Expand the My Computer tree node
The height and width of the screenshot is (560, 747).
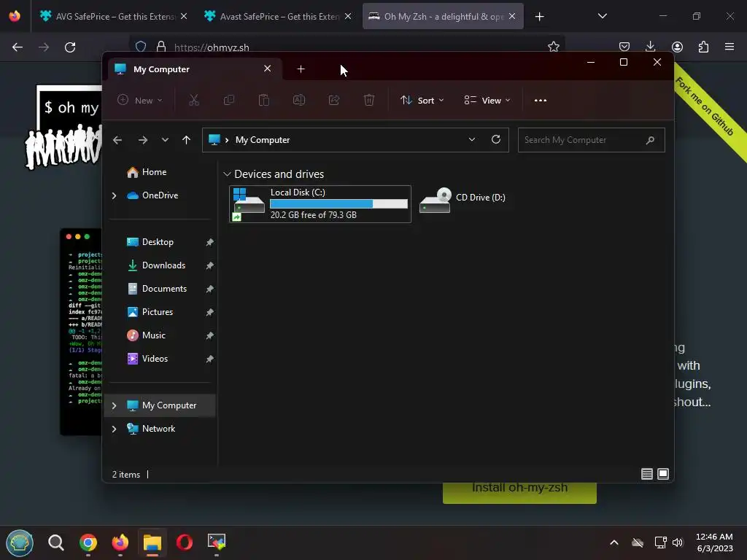point(114,405)
